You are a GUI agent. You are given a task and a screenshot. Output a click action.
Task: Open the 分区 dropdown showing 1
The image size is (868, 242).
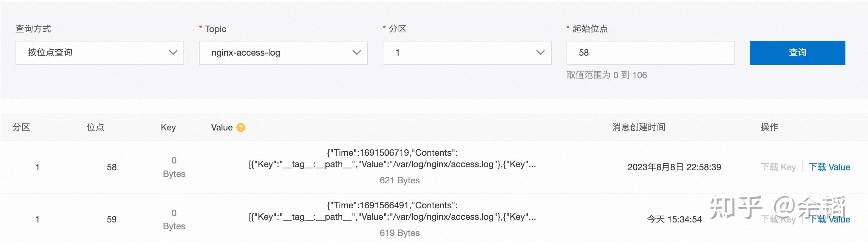click(x=467, y=53)
